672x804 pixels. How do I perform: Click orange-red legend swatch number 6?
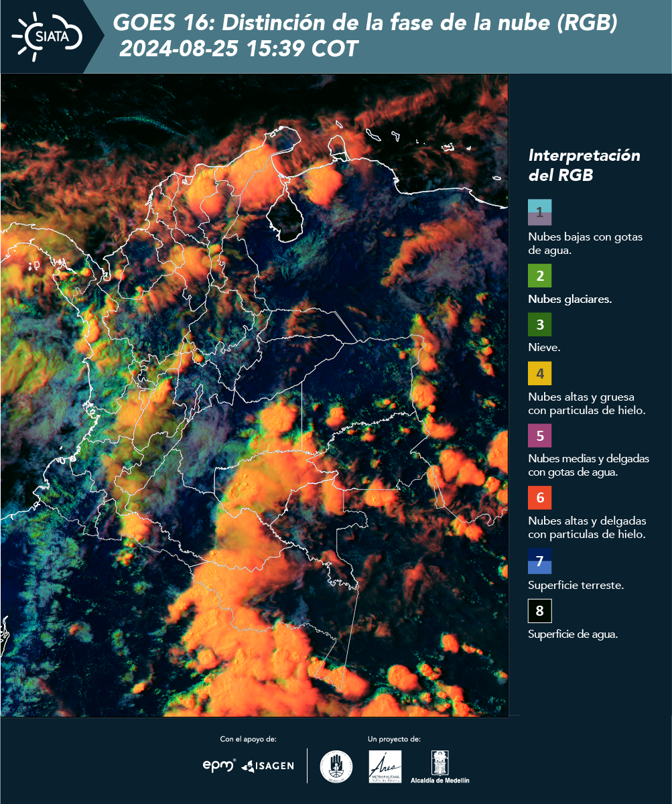click(539, 498)
